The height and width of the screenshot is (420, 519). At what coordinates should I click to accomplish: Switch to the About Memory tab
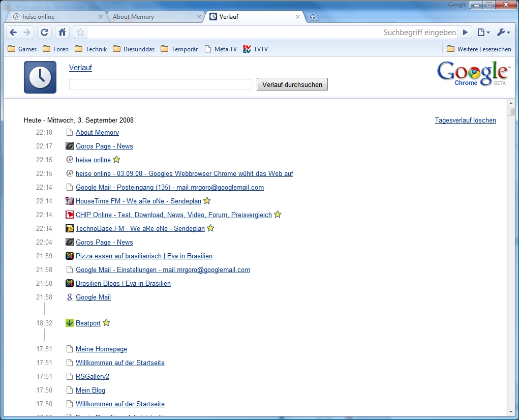point(154,17)
